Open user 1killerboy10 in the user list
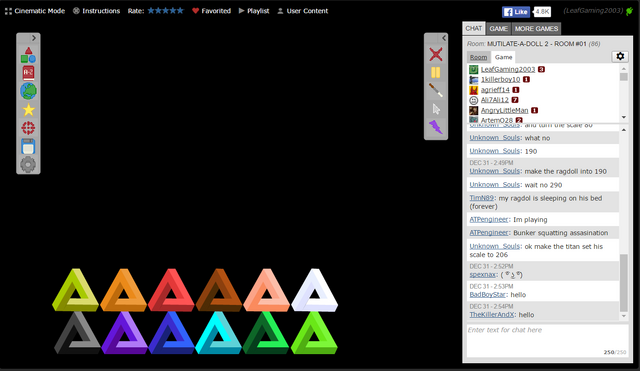This screenshot has width=640, height=371. pyautogui.click(x=500, y=80)
